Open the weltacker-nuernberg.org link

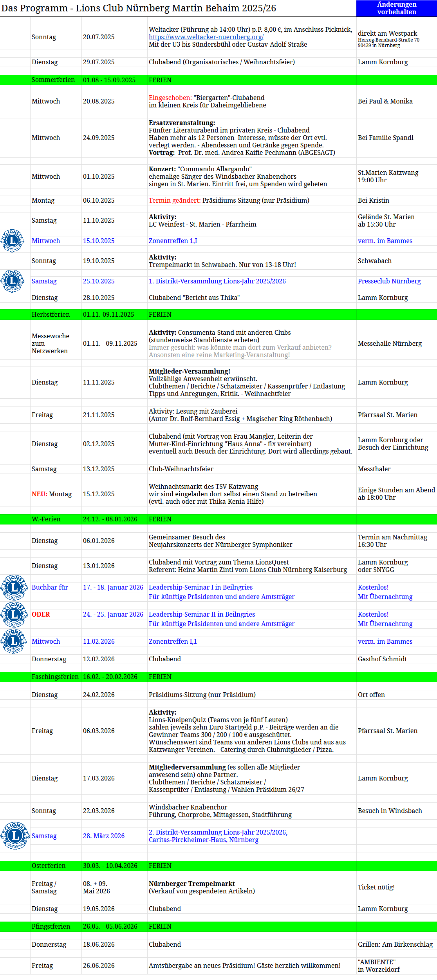pos(206,37)
